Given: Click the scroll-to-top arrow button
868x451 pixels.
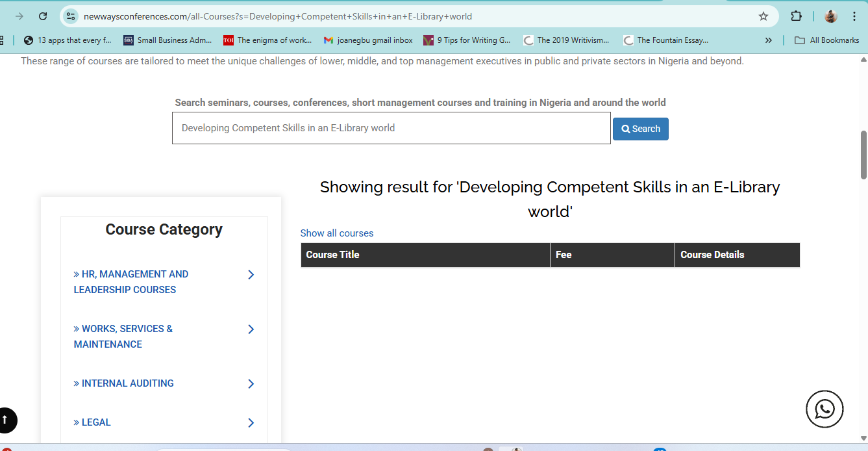Looking at the screenshot, I should click(6, 419).
